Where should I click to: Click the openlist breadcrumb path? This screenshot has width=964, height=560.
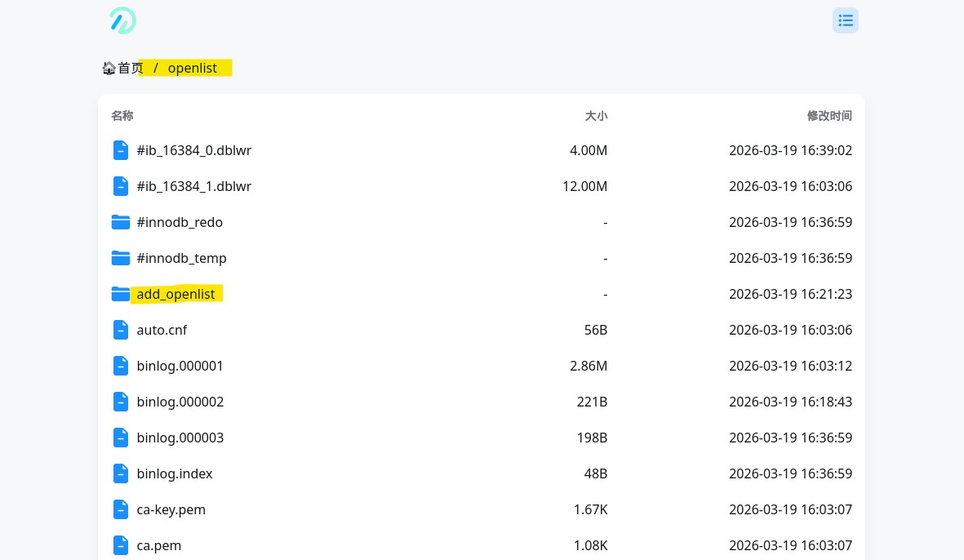point(193,69)
